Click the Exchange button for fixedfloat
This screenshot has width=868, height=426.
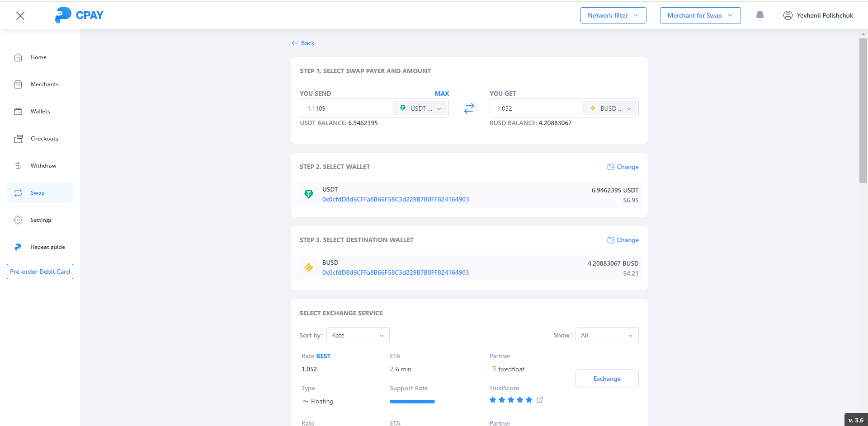tap(607, 379)
